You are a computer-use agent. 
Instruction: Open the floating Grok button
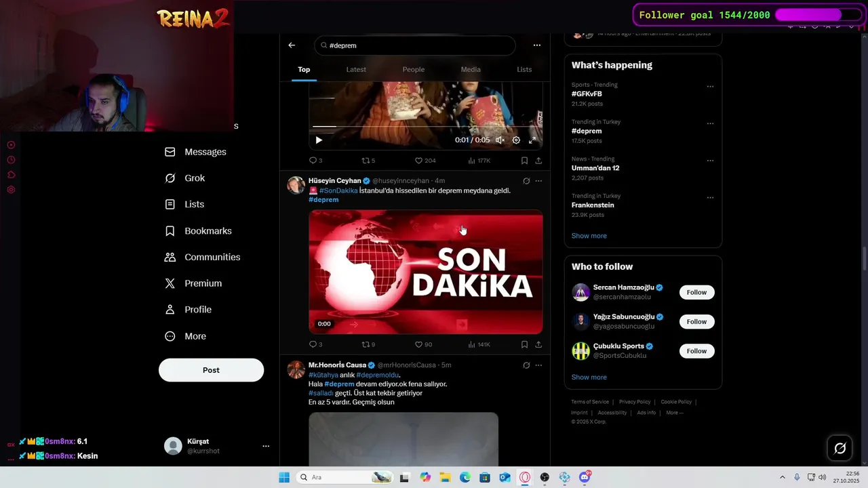840,448
